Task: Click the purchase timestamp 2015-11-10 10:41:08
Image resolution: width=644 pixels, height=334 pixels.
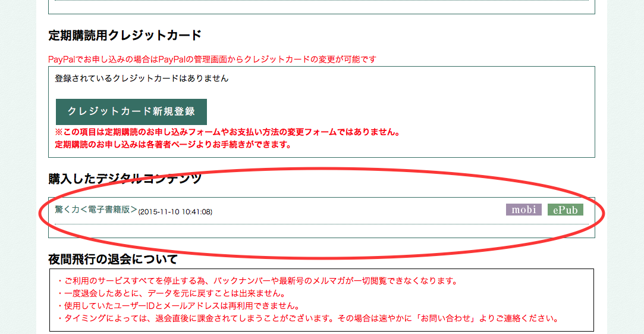Action: (175, 211)
